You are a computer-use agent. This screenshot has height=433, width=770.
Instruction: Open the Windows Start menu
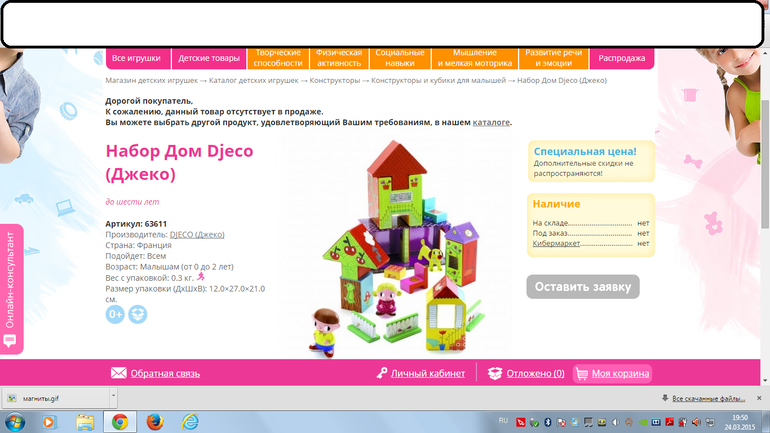(x=15, y=422)
